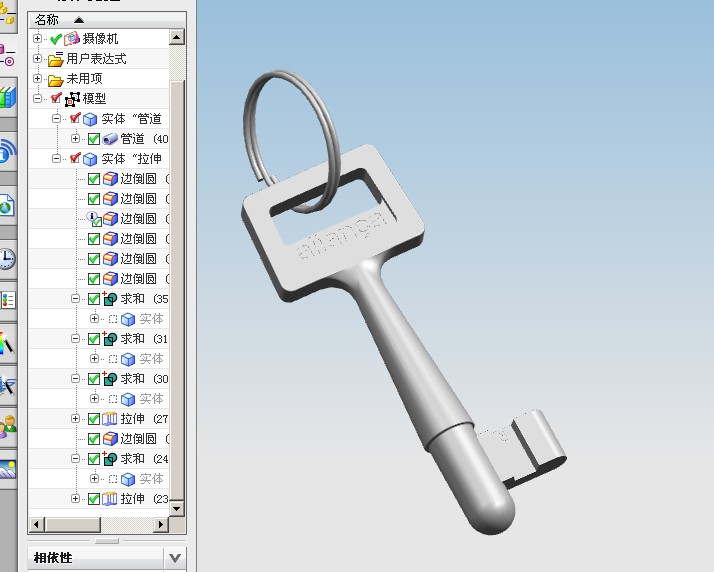Viewport: 714px width, 572px height.
Task: Collapse the 求和 (35 node
Action: [76, 299]
